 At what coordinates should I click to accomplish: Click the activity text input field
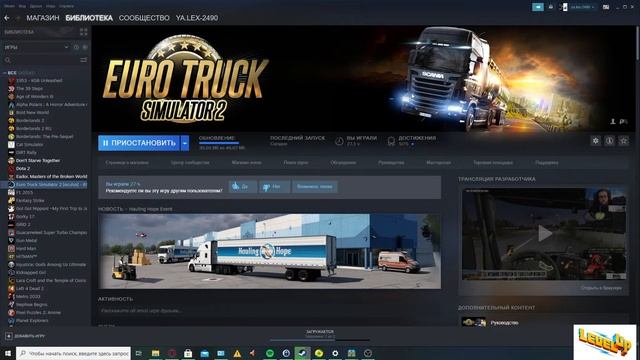click(269, 311)
